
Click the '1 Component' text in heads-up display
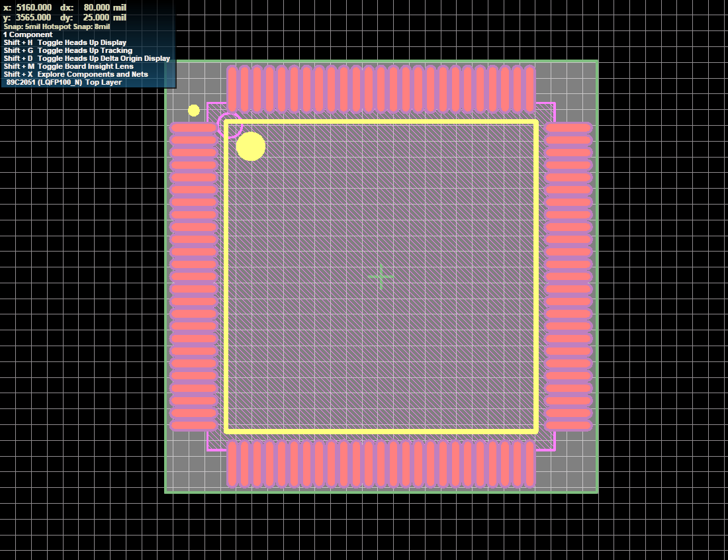pyautogui.click(x=28, y=34)
